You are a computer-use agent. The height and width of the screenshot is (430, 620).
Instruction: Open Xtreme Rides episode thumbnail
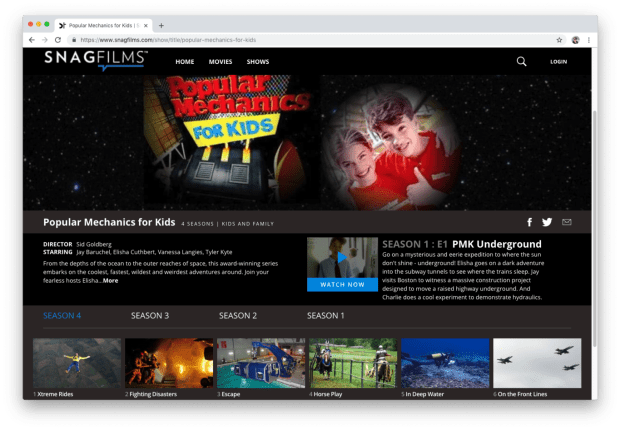pos(77,363)
